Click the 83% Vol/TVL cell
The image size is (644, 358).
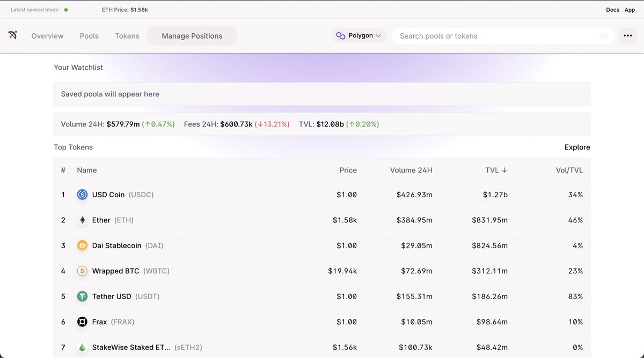pos(575,296)
